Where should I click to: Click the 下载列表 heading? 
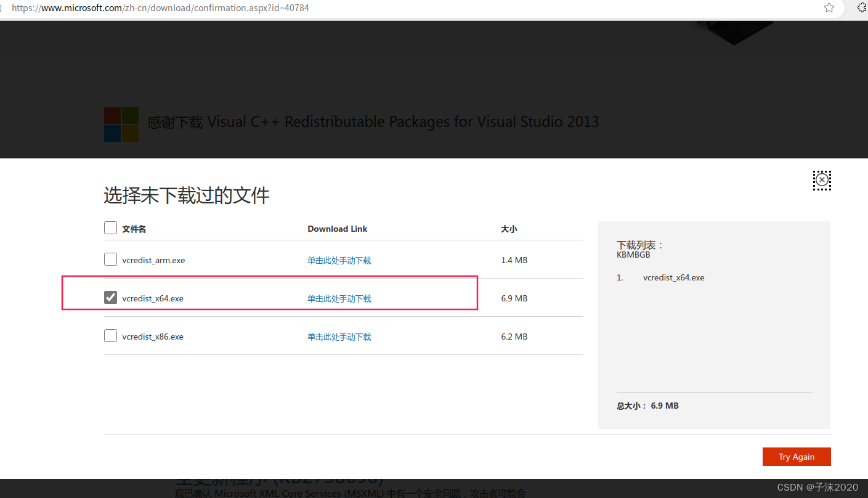pos(640,245)
